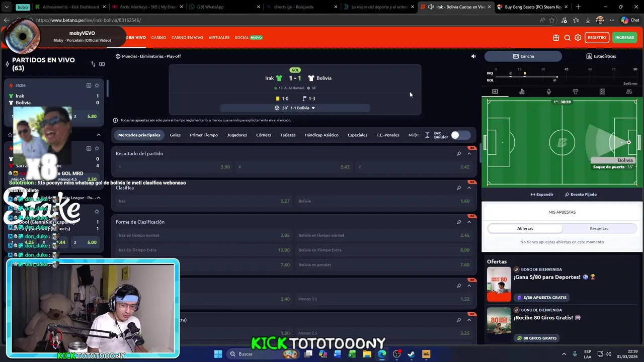
Task: Open the Windows Start button
Action: pyautogui.click(x=218, y=354)
